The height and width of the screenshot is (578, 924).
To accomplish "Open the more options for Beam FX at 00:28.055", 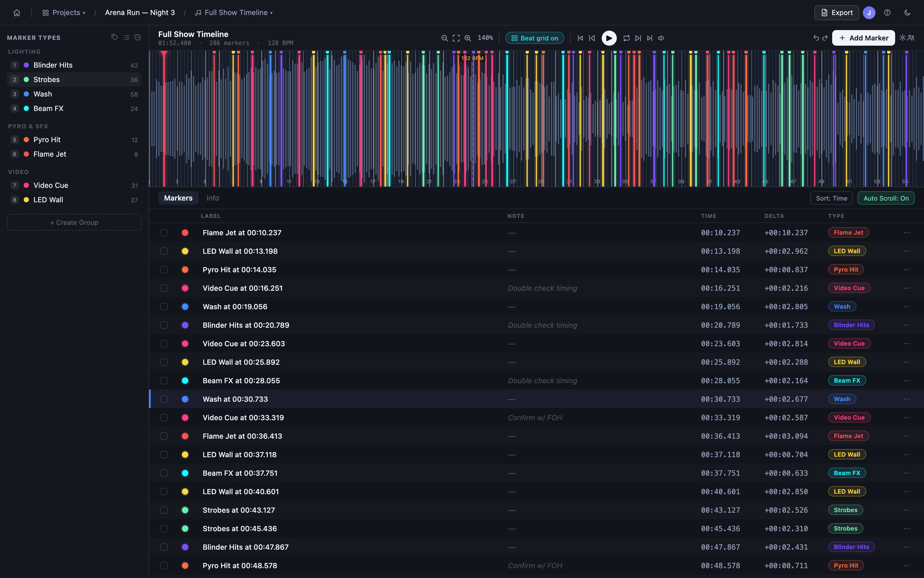I will (x=907, y=380).
